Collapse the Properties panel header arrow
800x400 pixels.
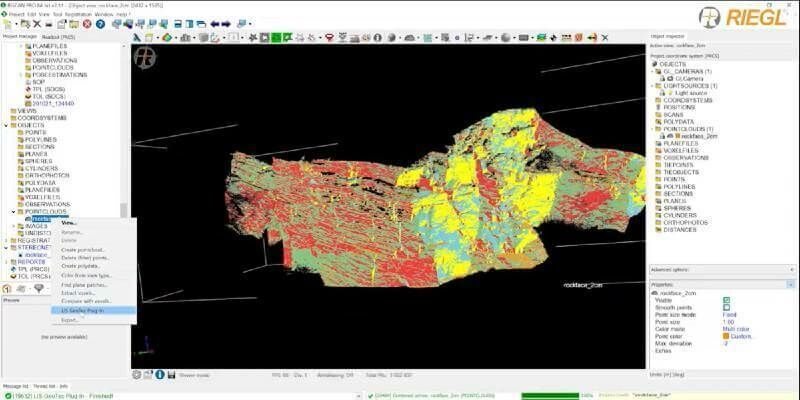[x=791, y=284]
